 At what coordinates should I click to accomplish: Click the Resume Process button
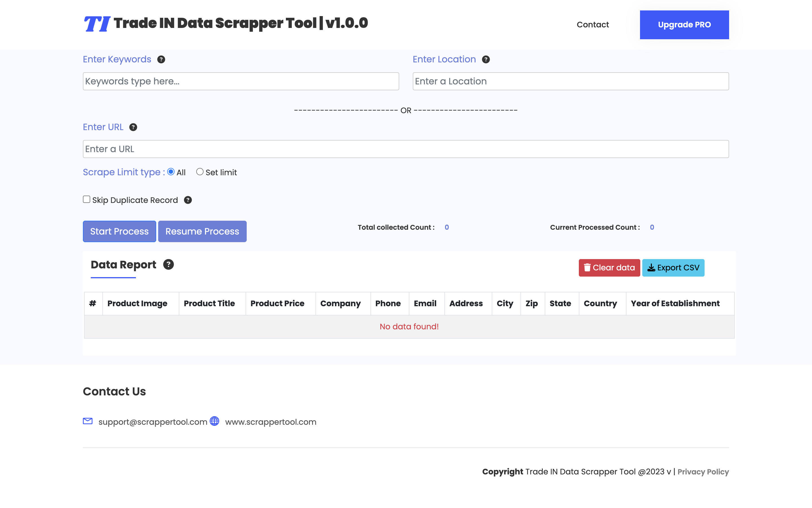click(x=202, y=231)
